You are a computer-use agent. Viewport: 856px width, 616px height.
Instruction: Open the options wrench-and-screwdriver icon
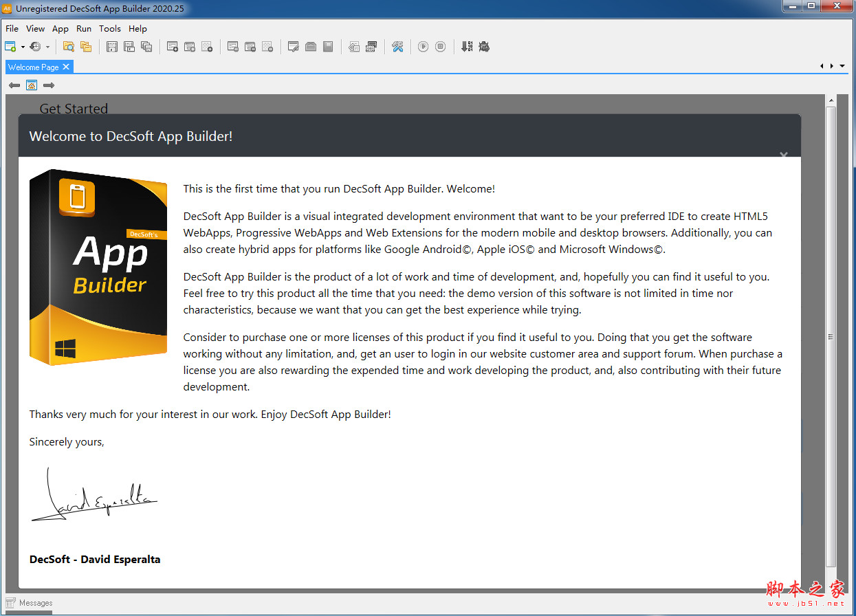click(397, 47)
